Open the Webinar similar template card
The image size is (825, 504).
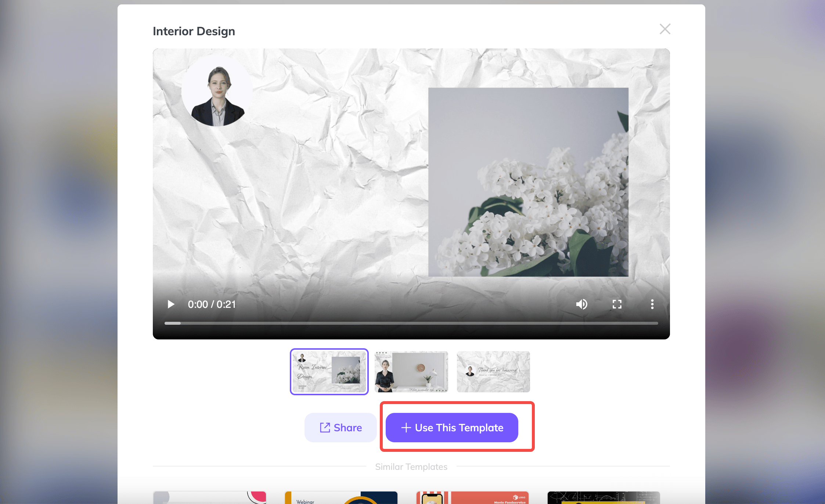pos(341,497)
